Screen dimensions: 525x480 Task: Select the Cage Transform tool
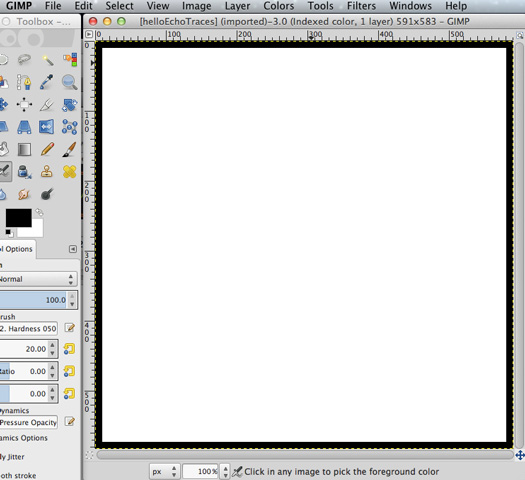point(70,127)
